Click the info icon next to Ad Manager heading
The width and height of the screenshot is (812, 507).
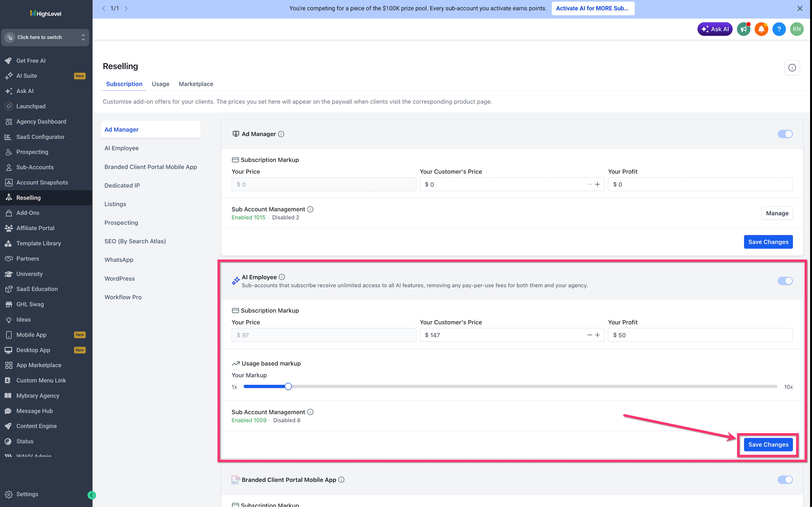tap(281, 134)
